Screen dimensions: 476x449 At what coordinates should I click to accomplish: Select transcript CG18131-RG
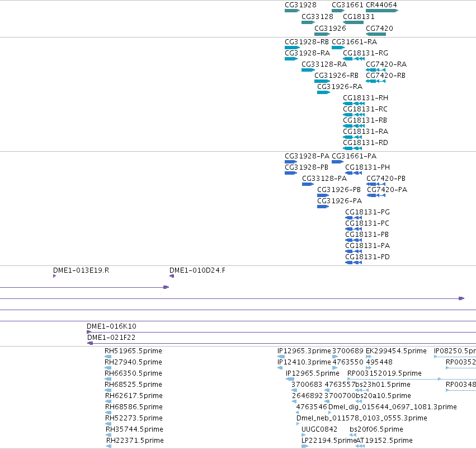(354, 59)
